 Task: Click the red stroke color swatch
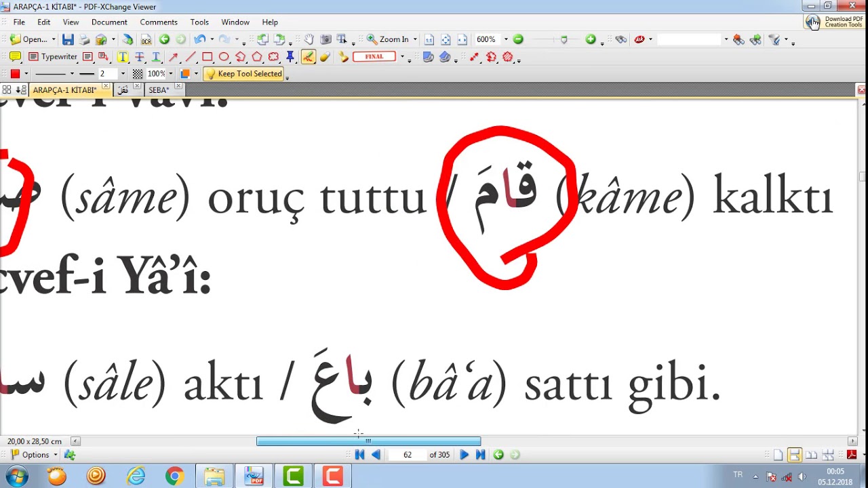(x=15, y=73)
